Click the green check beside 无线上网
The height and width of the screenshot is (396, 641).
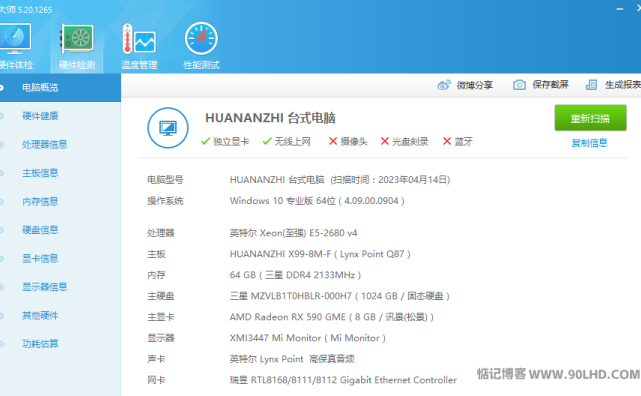pos(267,141)
